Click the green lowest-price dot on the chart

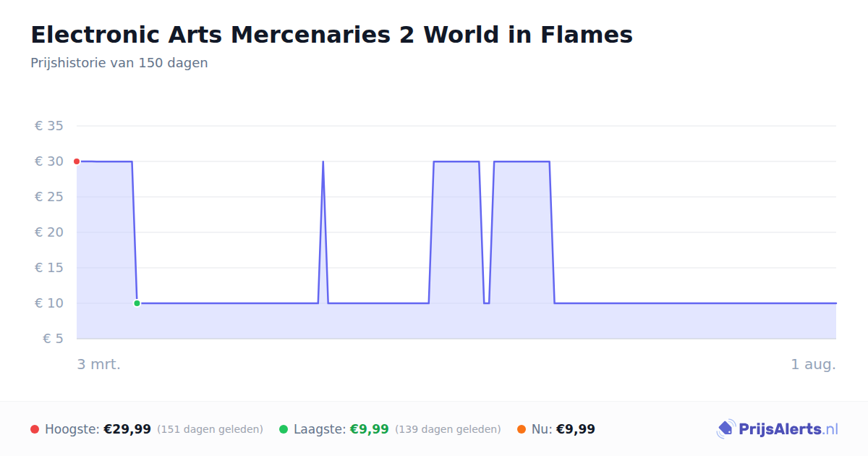pos(137,303)
